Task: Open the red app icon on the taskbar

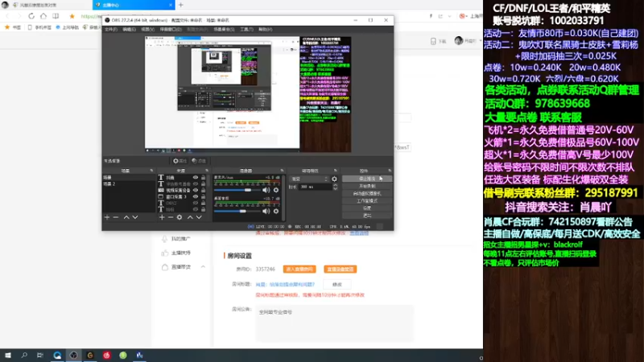Action: pyautogui.click(x=107, y=355)
